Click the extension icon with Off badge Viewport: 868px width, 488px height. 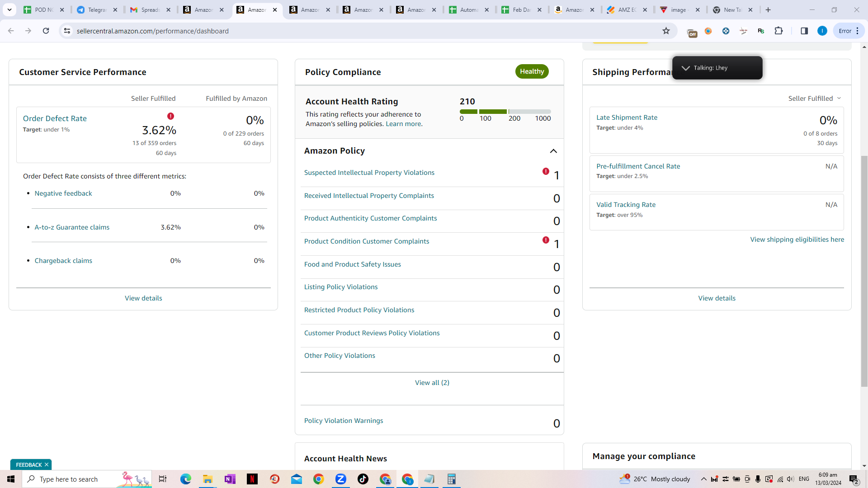click(692, 33)
